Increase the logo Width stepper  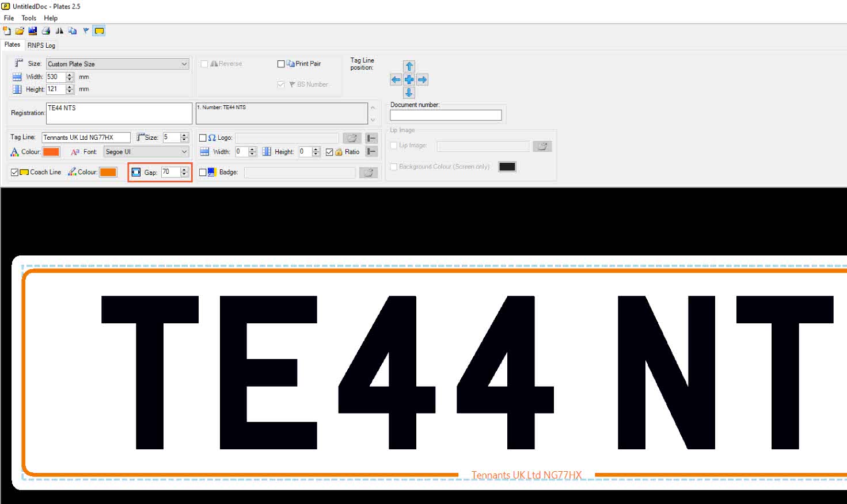(252, 150)
